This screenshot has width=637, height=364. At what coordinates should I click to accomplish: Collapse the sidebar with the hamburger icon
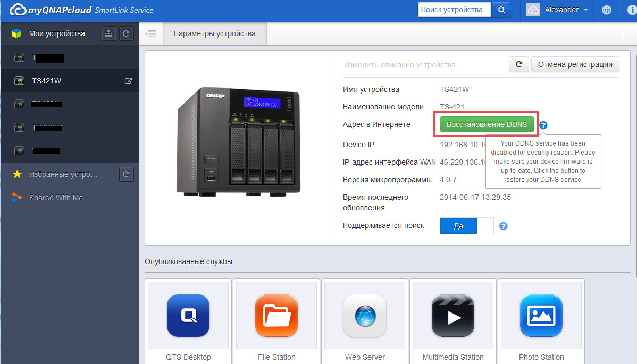coord(151,33)
